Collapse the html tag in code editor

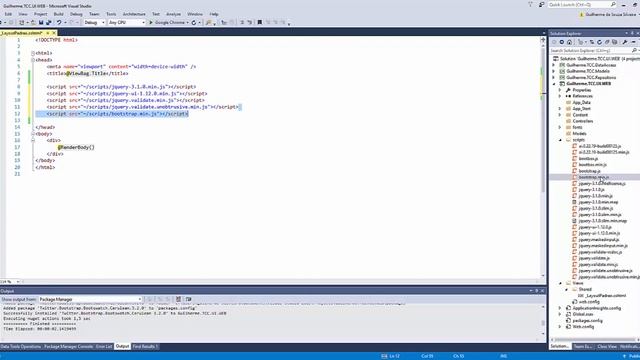pos(33,53)
